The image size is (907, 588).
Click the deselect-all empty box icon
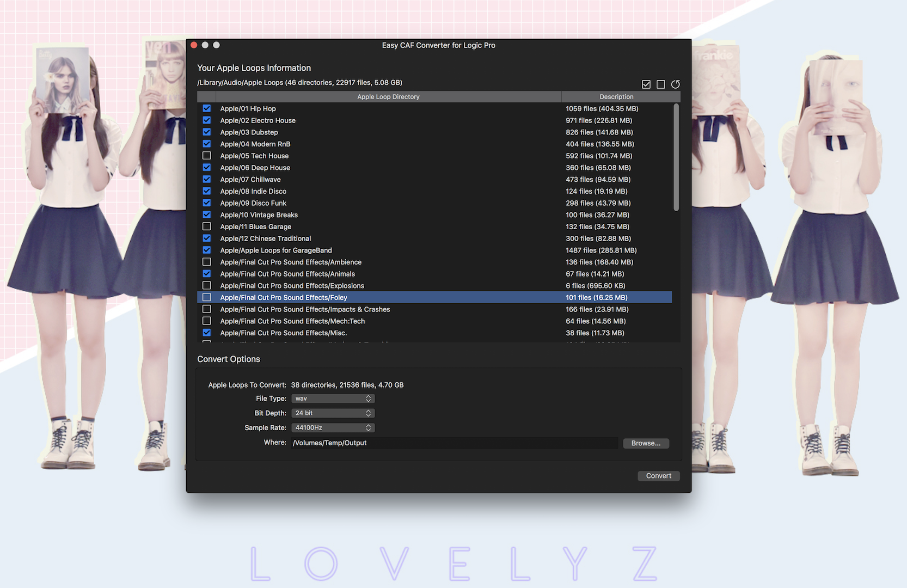pyautogui.click(x=661, y=84)
